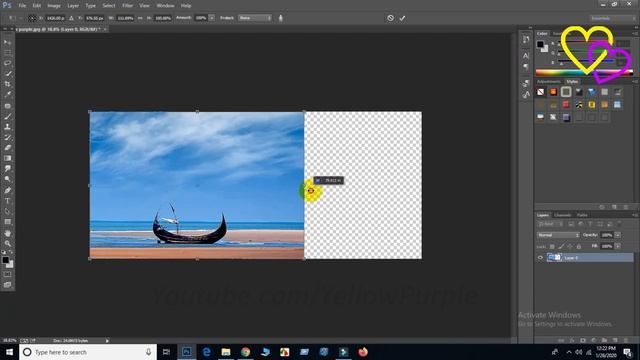Select the Pen tool
Viewport: 640px width, 360px height.
7,191
